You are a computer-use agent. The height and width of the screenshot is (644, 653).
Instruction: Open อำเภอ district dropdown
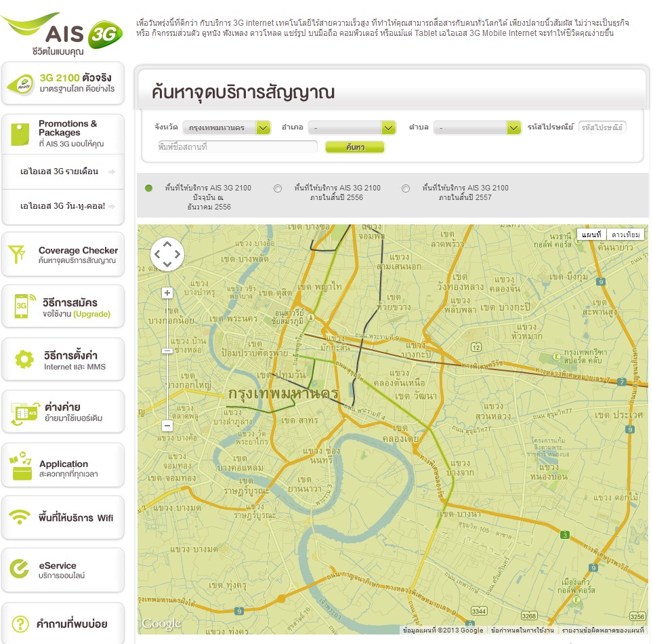click(352, 127)
